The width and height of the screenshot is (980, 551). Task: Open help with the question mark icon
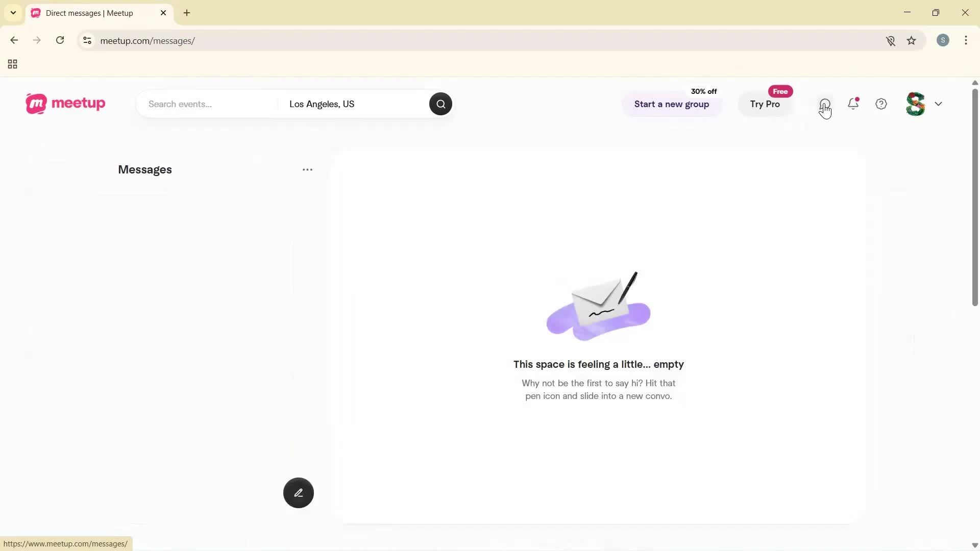tap(880, 104)
